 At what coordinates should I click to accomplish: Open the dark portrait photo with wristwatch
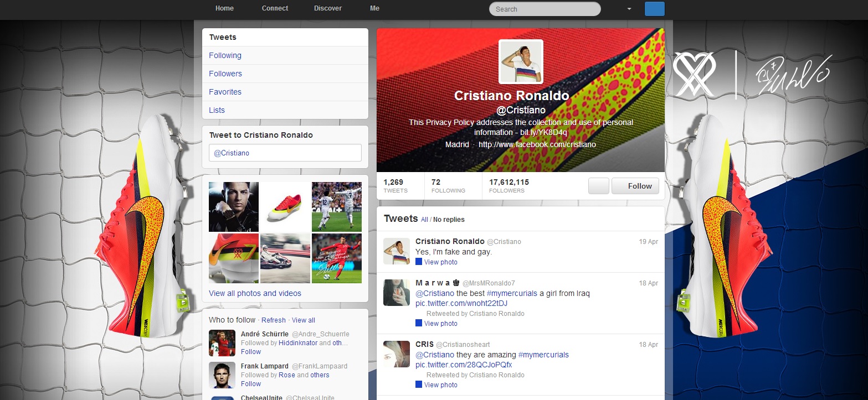(x=234, y=206)
